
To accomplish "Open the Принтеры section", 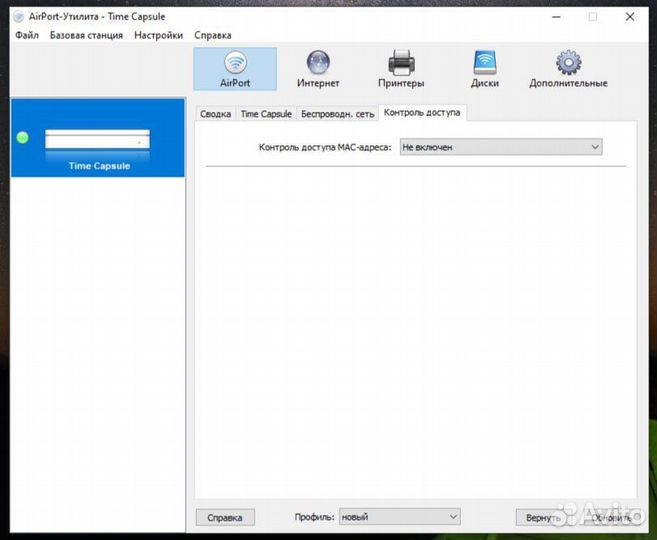I will pos(401,69).
